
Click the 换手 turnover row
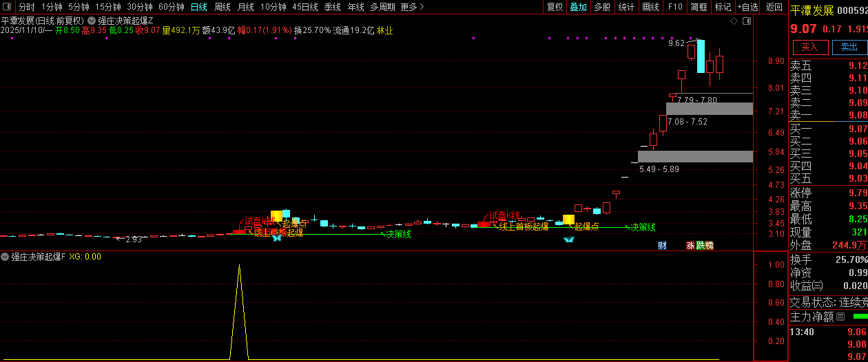click(x=828, y=259)
